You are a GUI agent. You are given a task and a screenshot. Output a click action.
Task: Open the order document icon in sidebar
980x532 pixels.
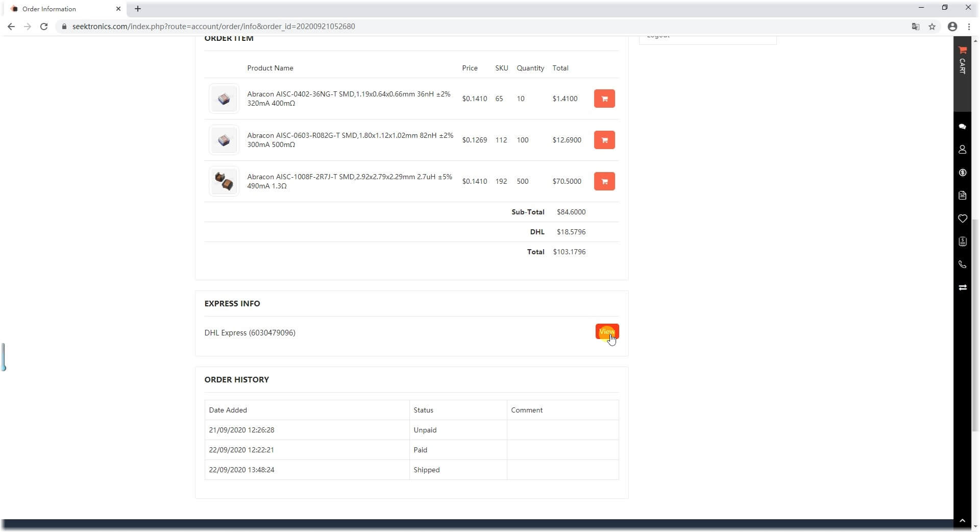[x=962, y=196]
